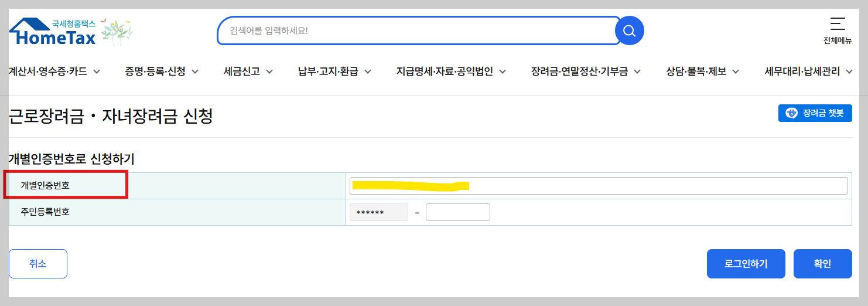
Task: Expand chevron next to 납부·고지·환급
Action: click(x=367, y=72)
